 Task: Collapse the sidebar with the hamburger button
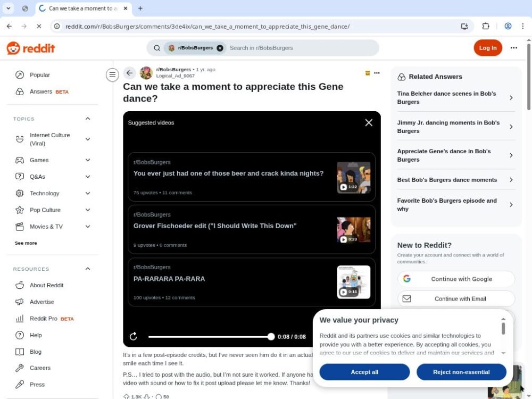(112, 75)
